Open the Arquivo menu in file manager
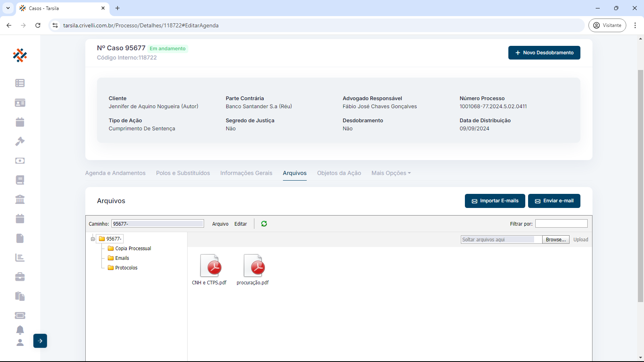The height and width of the screenshot is (362, 644). click(x=220, y=224)
